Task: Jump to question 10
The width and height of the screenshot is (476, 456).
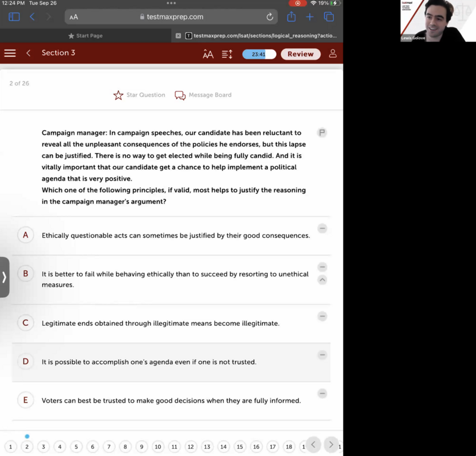Action: click(x=158, y=446)
